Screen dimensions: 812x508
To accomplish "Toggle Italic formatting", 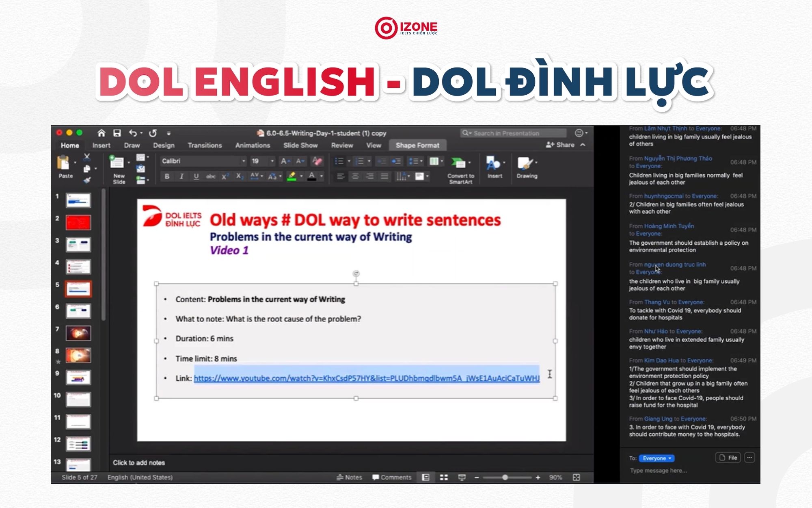I will point(181,176).
